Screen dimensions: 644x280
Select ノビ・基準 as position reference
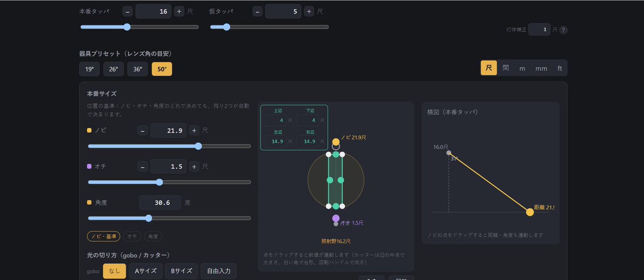click(x=104, y=236)
